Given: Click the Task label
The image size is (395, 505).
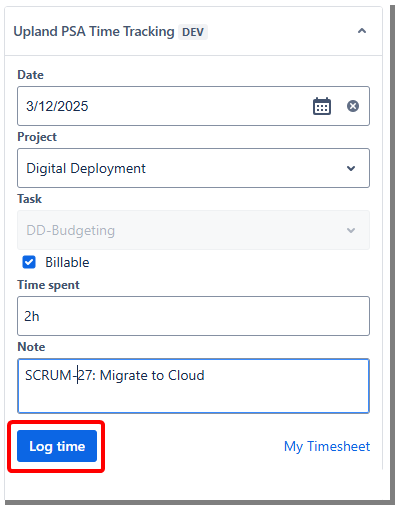Looking at the screenshot, I should 29,199.
